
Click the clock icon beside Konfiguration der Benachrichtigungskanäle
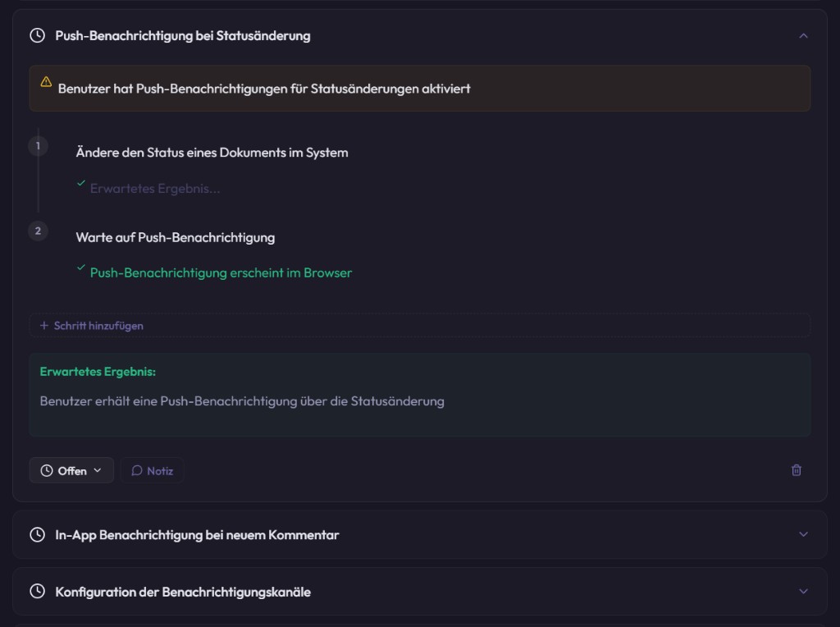point(38,592)
